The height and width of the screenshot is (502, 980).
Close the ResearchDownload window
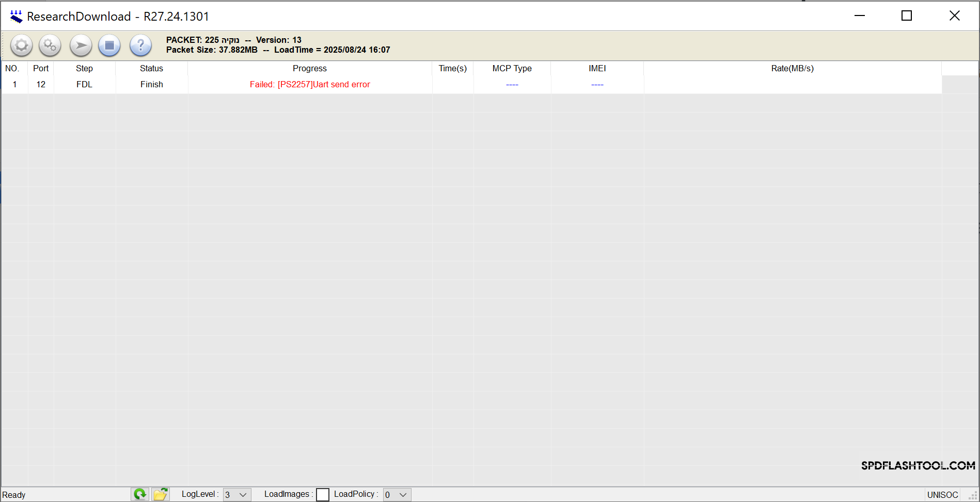(x=955, y=15)
